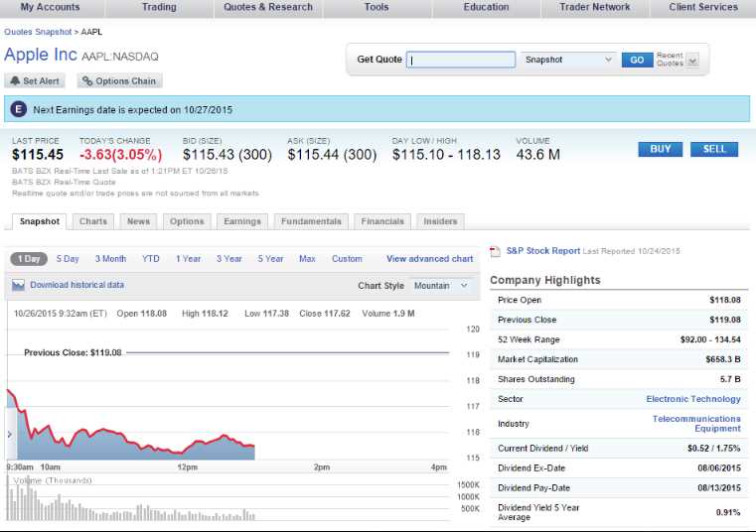Open the Snapshot quote type dropdown

[x=568, y=60]
